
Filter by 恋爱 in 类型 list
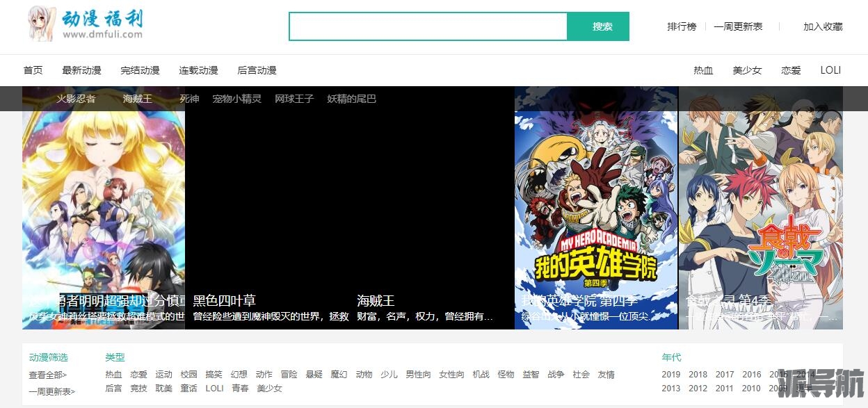pyautogui.click(x=138, y=375)
